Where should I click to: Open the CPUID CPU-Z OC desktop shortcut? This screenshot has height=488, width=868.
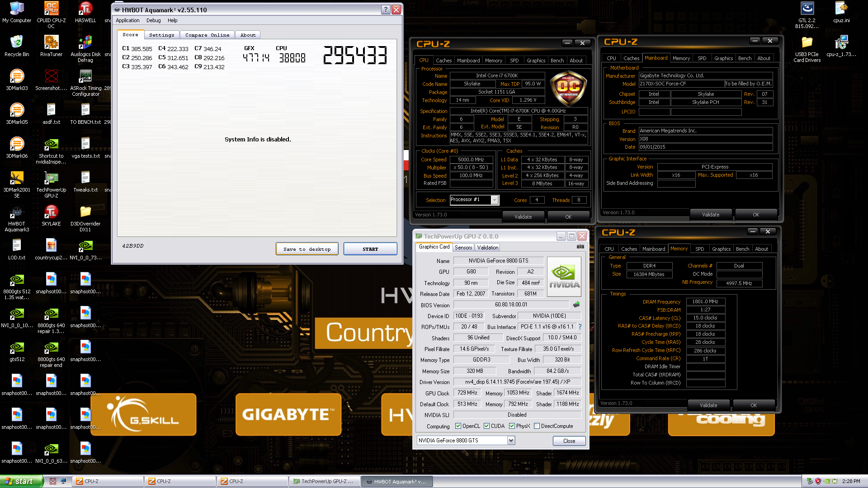click(x=51, y=15)
